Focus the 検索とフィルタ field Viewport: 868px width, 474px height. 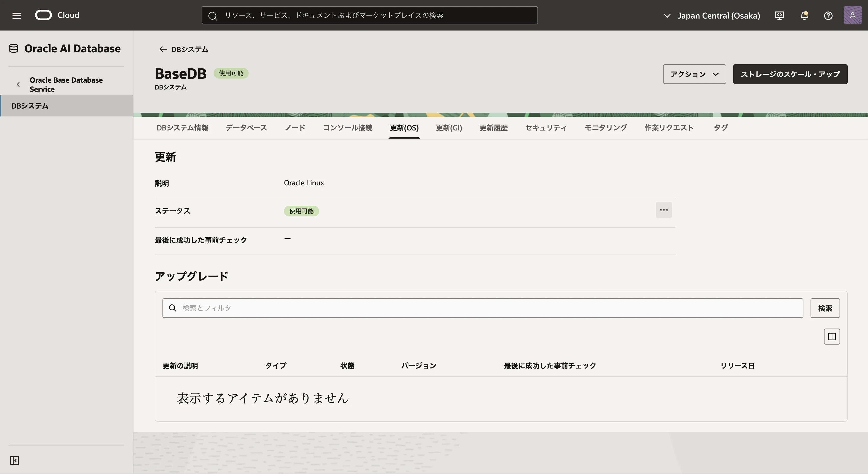[483, 308]
